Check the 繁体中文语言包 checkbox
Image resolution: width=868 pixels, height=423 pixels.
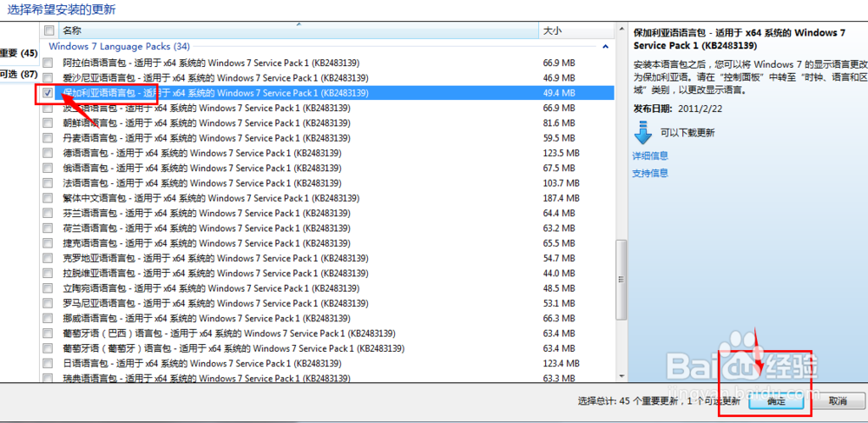point(49,198)
